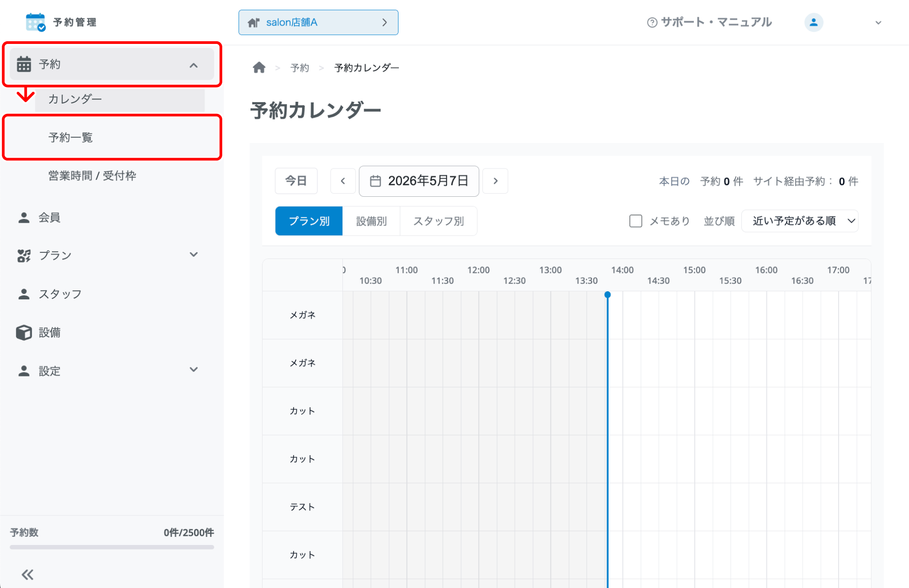Collapse the 予約 menu chevron

pyautogui.click(x=194, y=65)
